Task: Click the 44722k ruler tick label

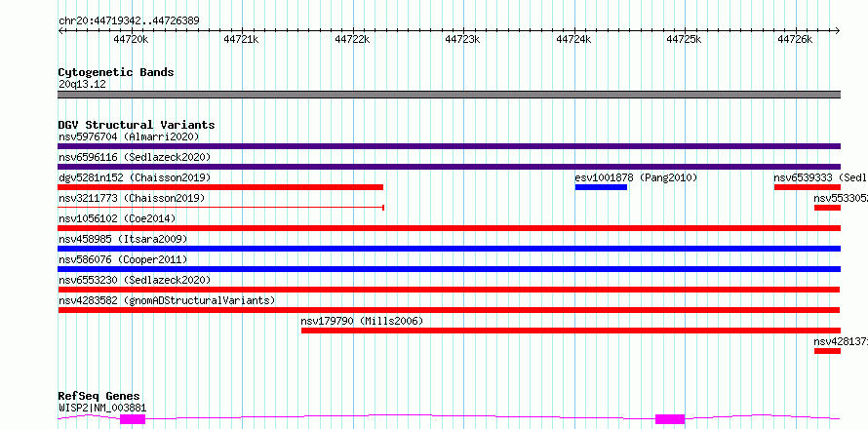Action: (352, 39)
